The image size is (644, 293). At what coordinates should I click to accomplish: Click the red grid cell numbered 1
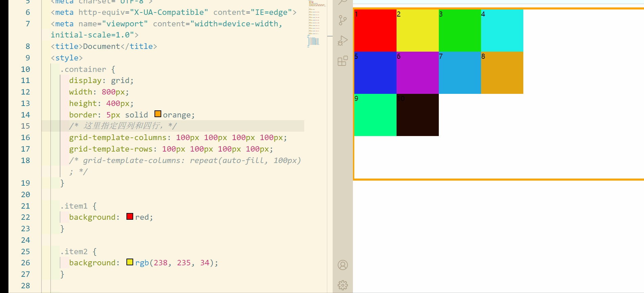(x=375, y=30)
